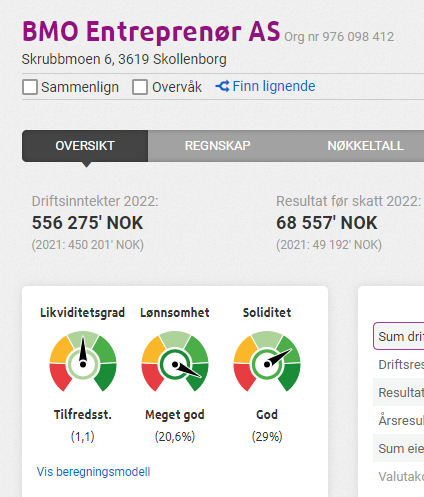Click the Meget god profitability label

point(175,415)
